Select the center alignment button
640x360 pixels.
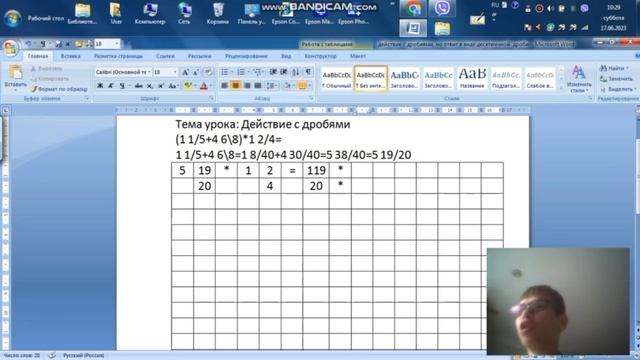click(236, 86)
